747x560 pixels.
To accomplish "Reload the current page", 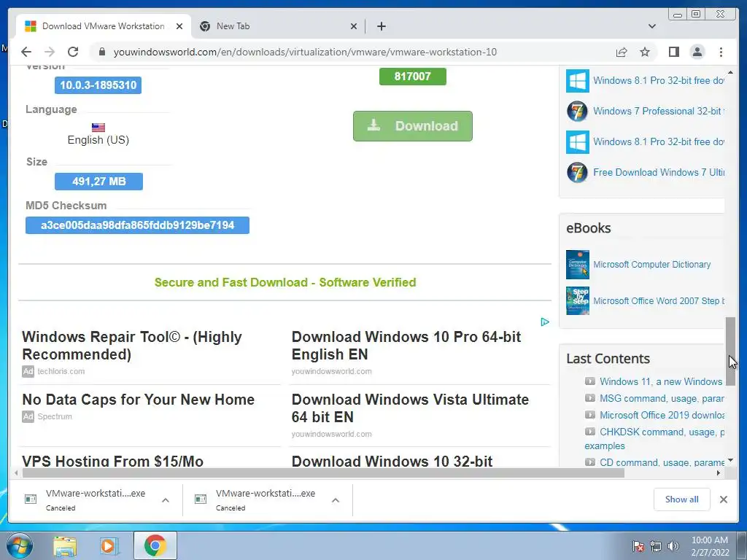I will [x=73, y=52].
